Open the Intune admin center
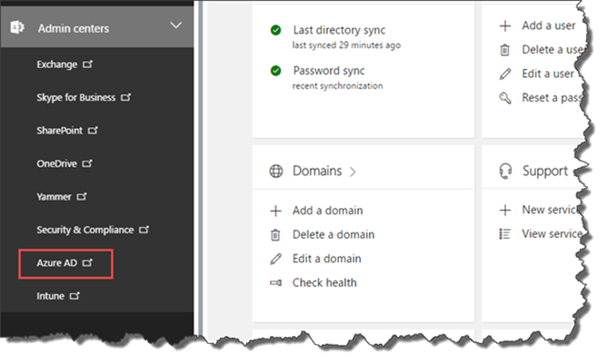This screenshot has height=364, width=607. pyautogui.click(x=50, y=296)
